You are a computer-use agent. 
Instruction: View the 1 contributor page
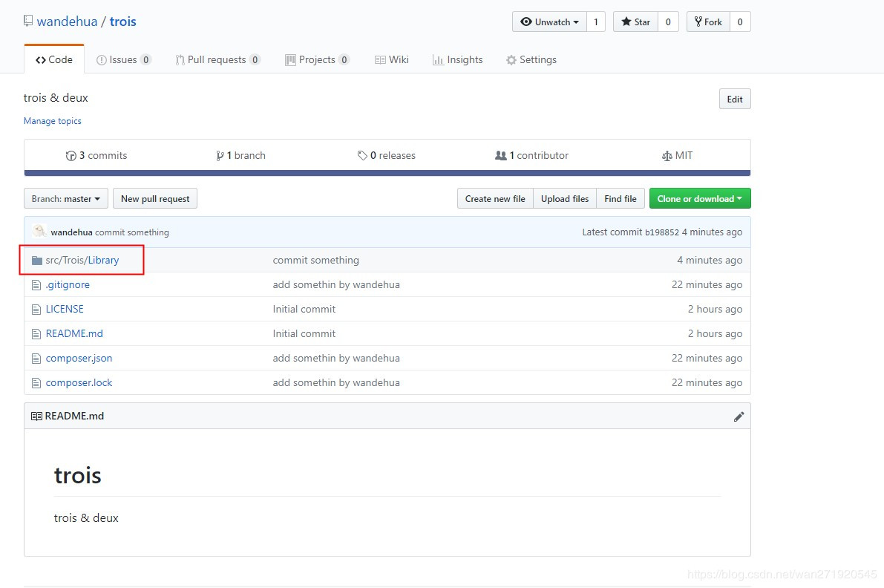point(531,156)
